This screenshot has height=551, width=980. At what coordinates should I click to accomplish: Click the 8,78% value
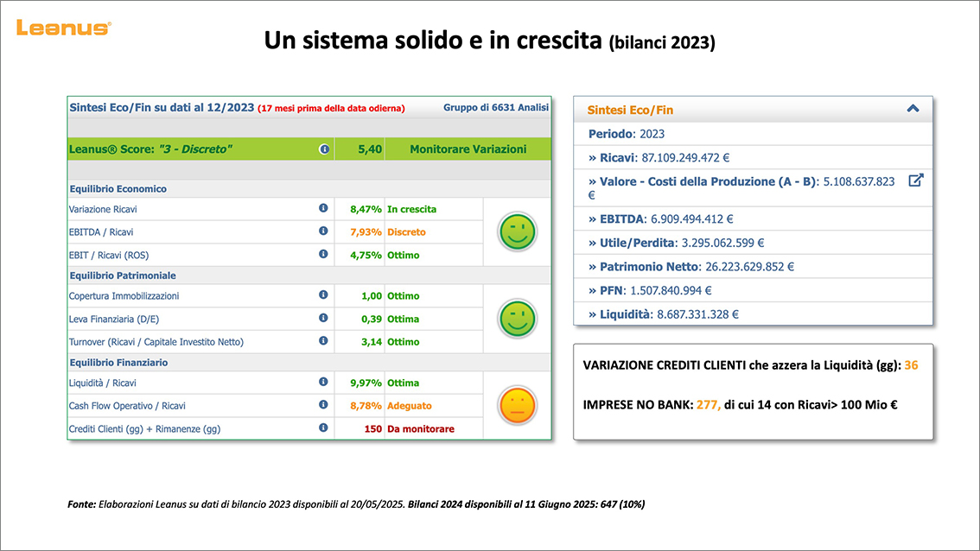[x=366, y=406]
